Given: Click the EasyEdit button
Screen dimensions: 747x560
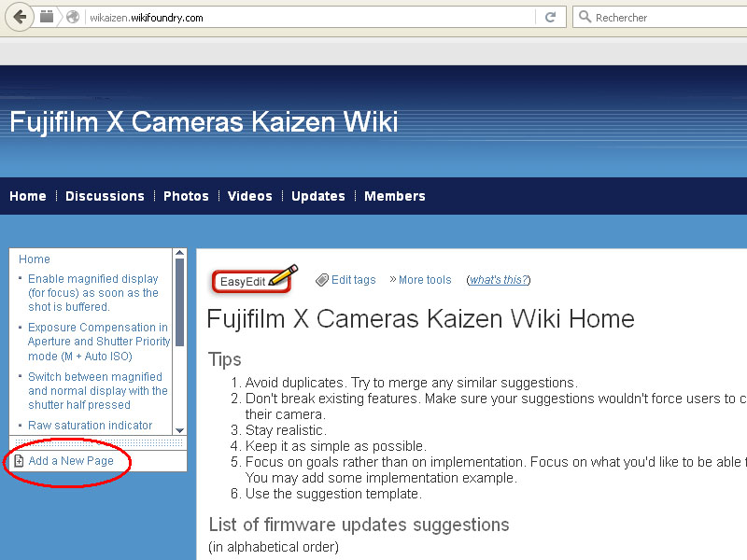Looking at the screenshot, I should [x=251, y=282].
